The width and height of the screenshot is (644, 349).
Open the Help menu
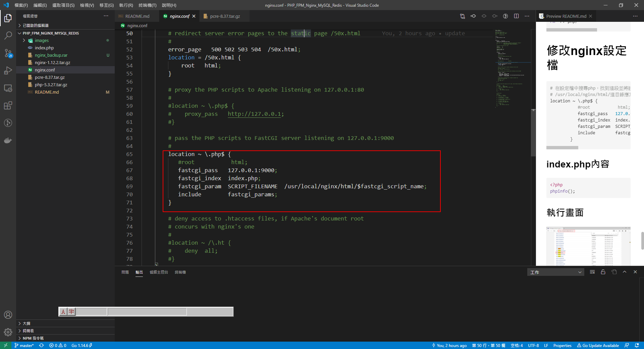(169, 5)
